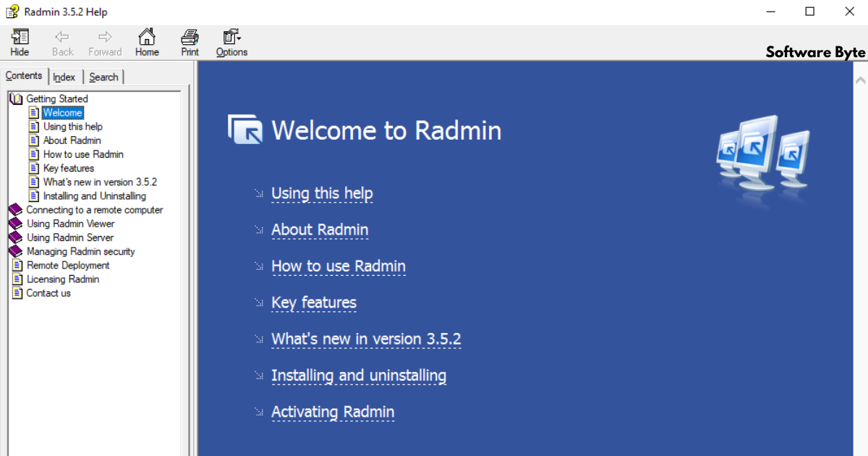Open the Options toolbar menu
This screenshot has width=868, height=456.
[231, 43]
